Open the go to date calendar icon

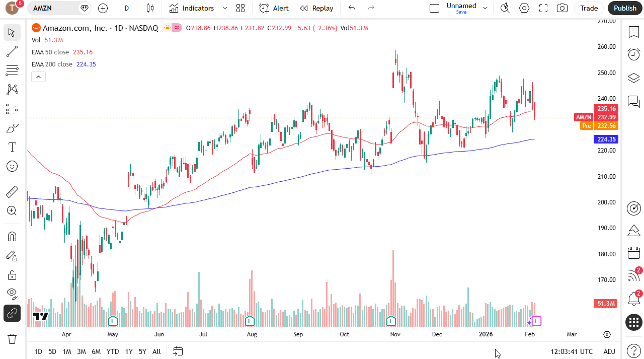(x=178, y=351)
